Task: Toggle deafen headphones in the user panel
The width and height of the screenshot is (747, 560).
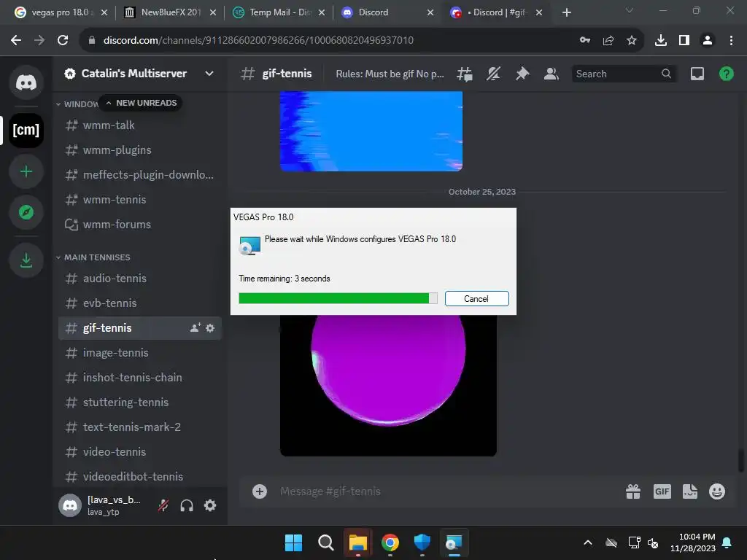Action: 187,505
